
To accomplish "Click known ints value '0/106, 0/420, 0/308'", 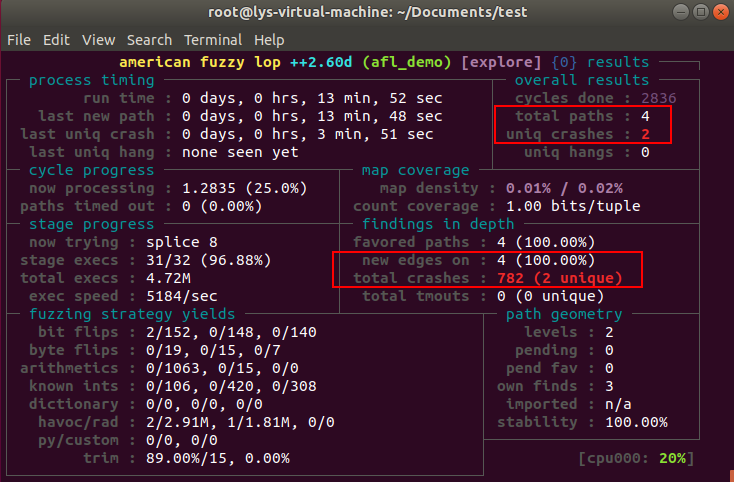I will (231, 387).
